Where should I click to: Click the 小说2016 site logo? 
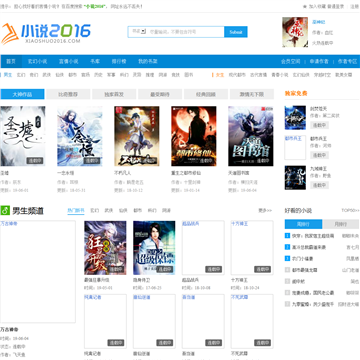(46, 33)
